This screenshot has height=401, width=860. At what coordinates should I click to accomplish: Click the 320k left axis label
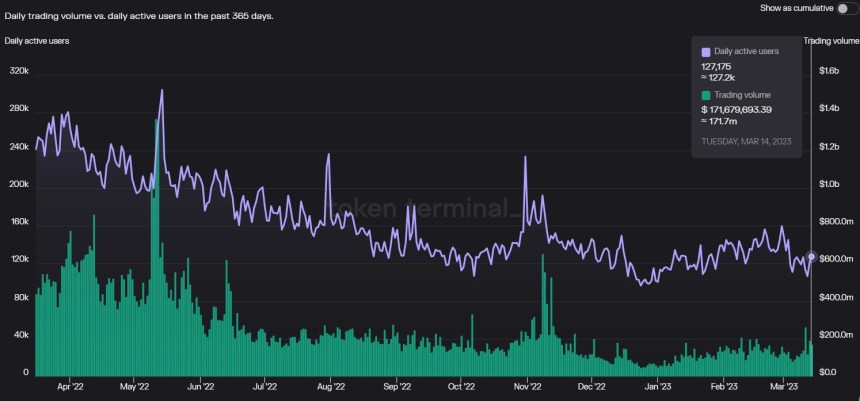[19, 72]
